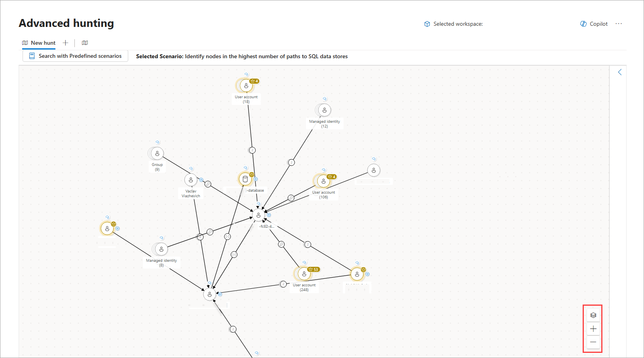Open the Copilot assistant

click(x=594, y=24)
